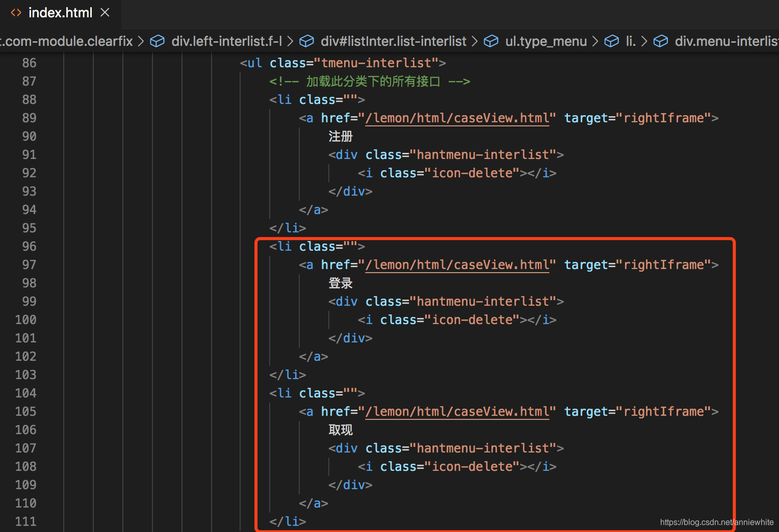Expand chevron after com-module.clearfix breadcrumb
779x532 pixels.
point(141,41)
